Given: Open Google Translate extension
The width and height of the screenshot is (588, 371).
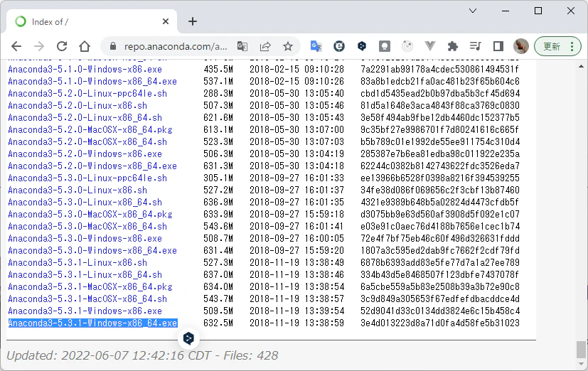Looking at the screenshot, I should [x=316, y=46].
